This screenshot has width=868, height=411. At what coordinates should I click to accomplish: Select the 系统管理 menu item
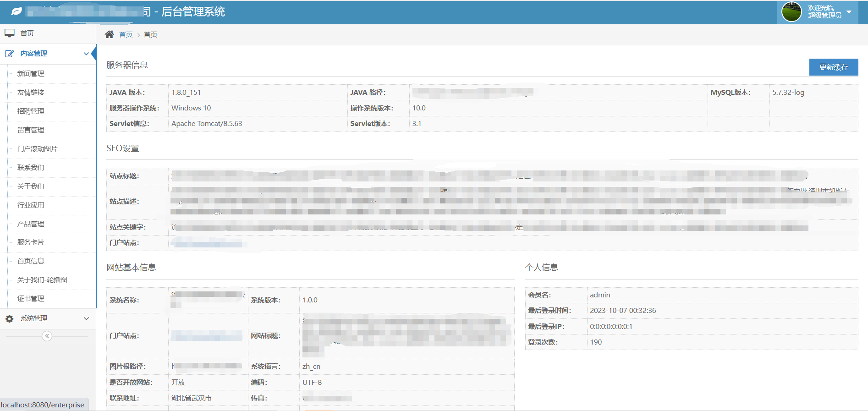click(x=34, y=318)
